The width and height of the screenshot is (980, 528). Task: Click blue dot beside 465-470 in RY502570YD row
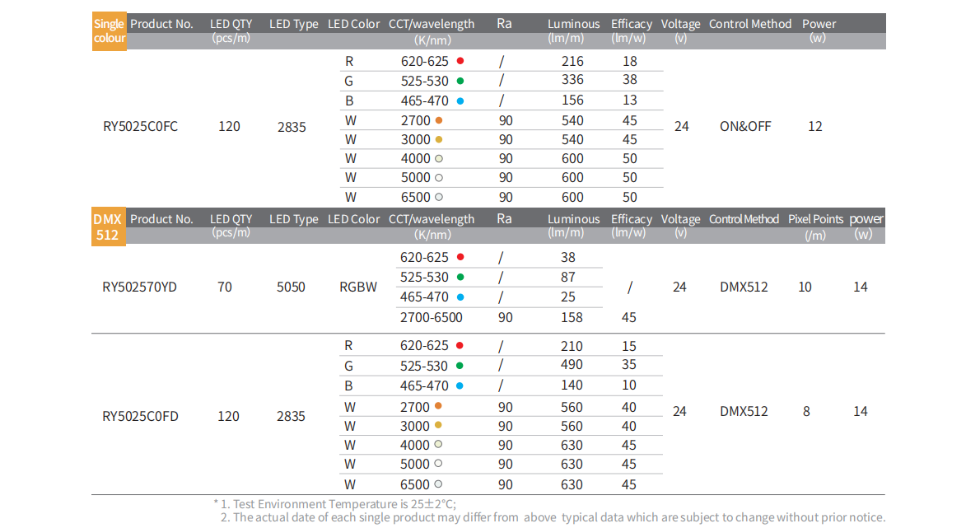pos(460,297)
